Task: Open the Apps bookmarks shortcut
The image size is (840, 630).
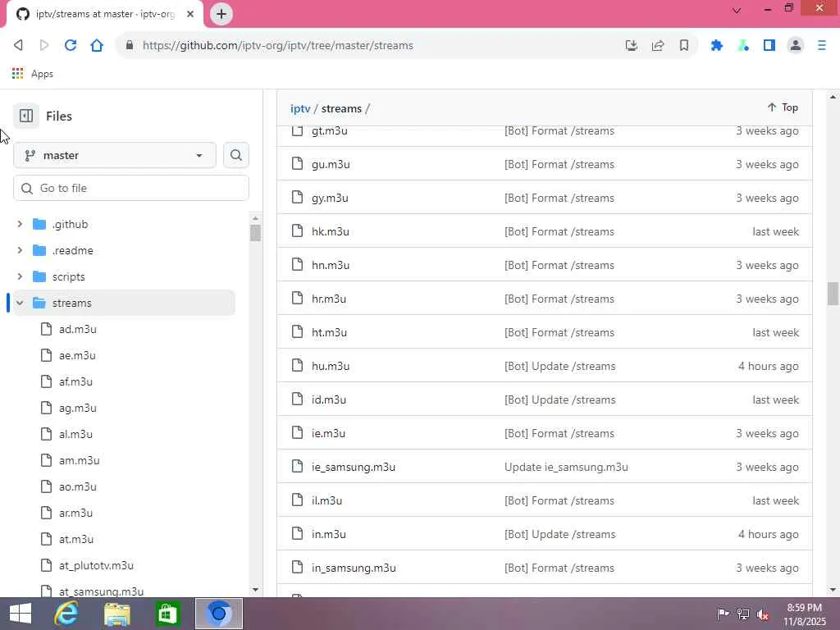Action: click(x=33, y=74)
